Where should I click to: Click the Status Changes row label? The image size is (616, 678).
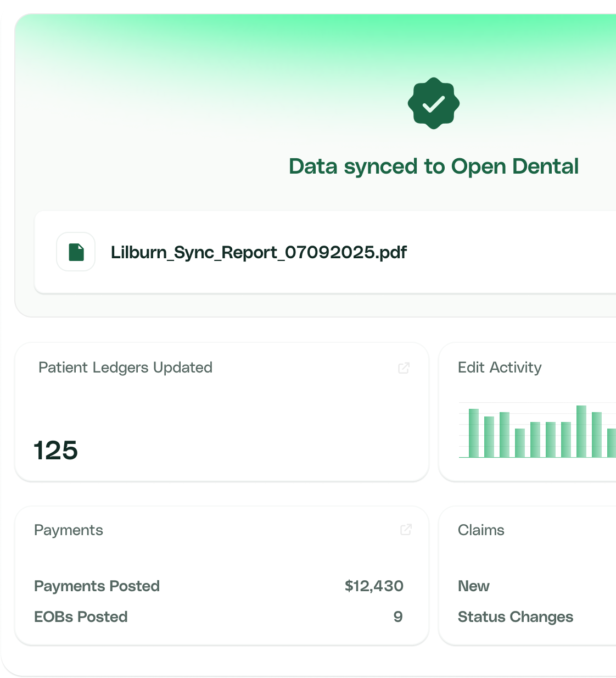click(x=516, y=617)
